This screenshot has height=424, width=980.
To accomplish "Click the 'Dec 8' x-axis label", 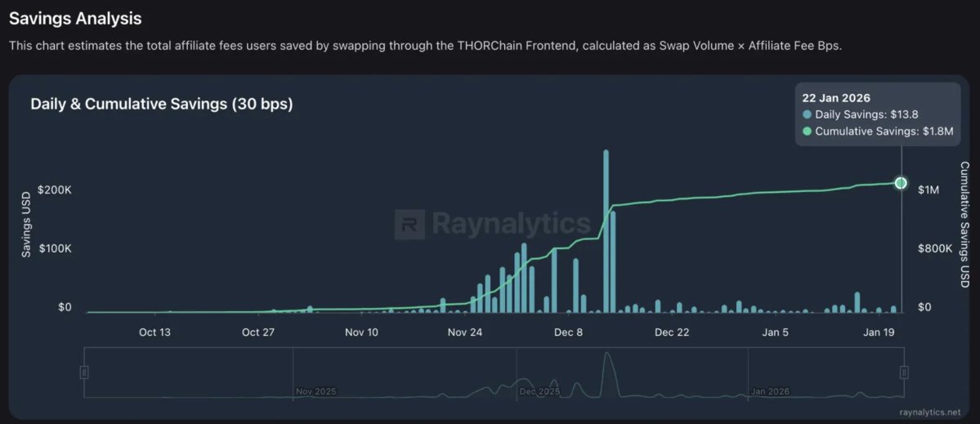I will tap(568, 333).
